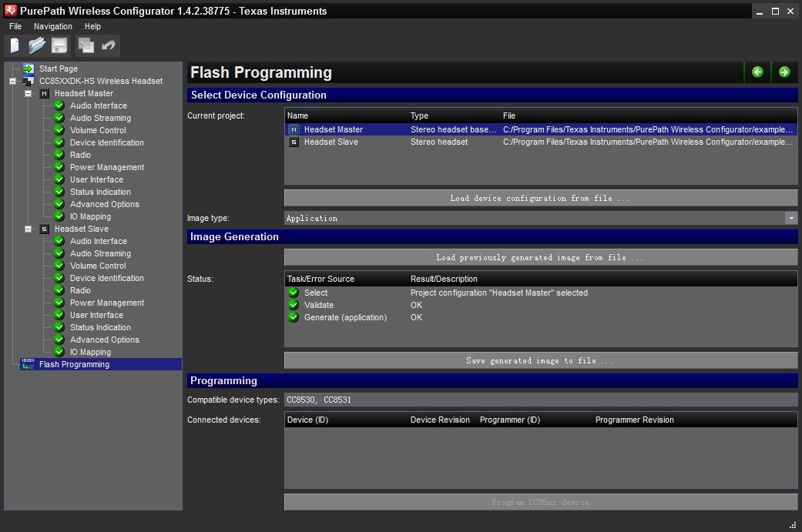The width and height of the screenshot is (802, 532).
Task: Open Master Advanced Options in tree
Action: click(x=104, y=204)
